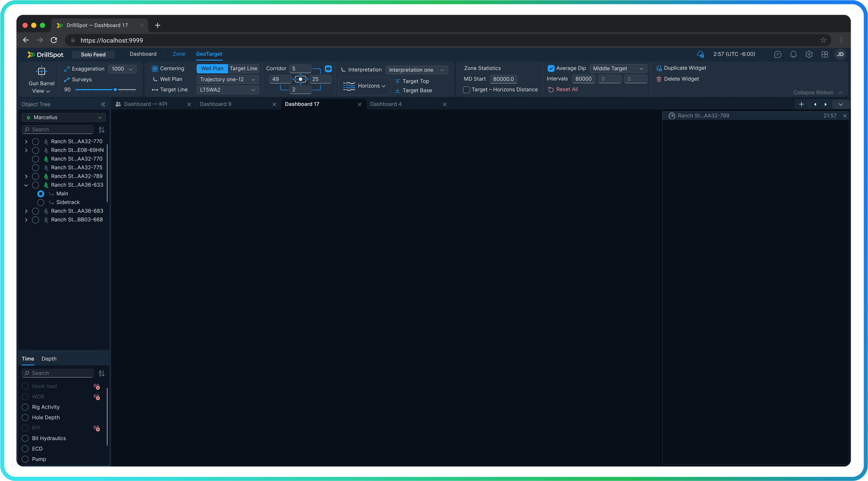The width and height of the screenshot is (868, 481).
Task: Switch to the Dashboard 9 tab
Action: 216,104
